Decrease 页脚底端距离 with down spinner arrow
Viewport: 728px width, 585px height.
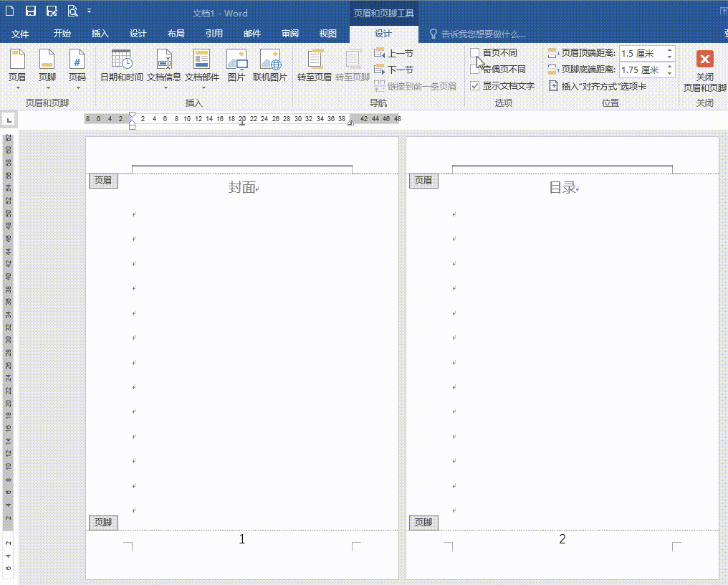(x=669, y=73)
